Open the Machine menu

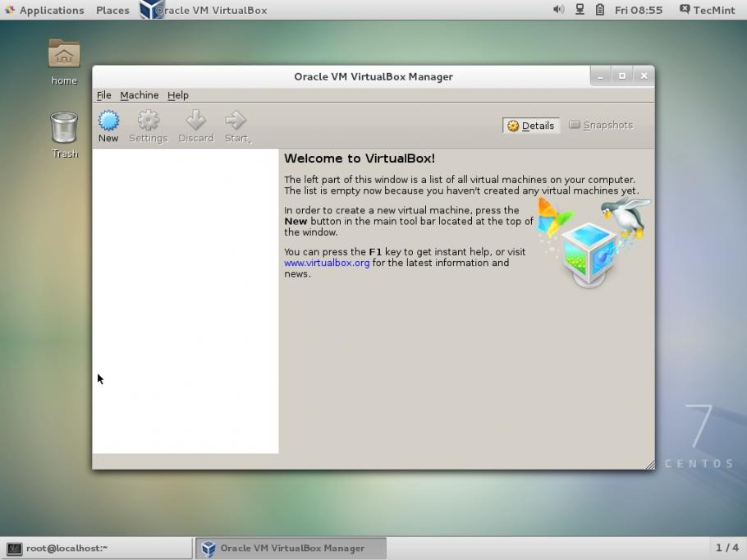coord(139,95)
